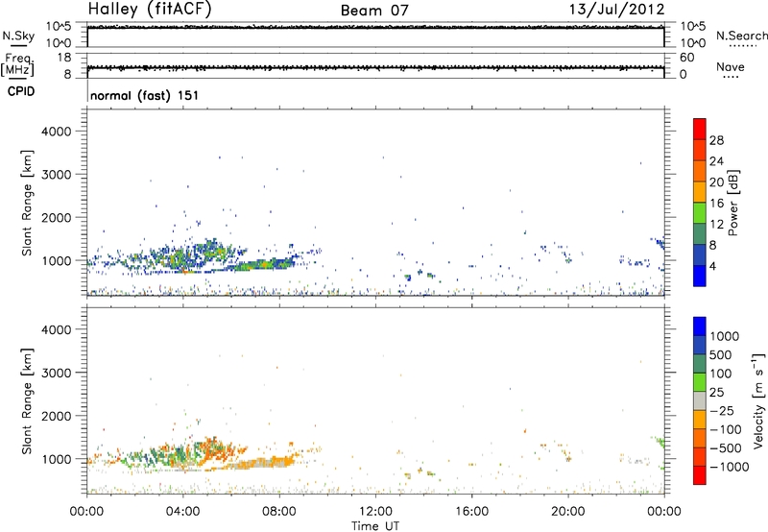Click the 'Nave' legend label
Viewport: 768px width, 532px height.
(731, 66)
